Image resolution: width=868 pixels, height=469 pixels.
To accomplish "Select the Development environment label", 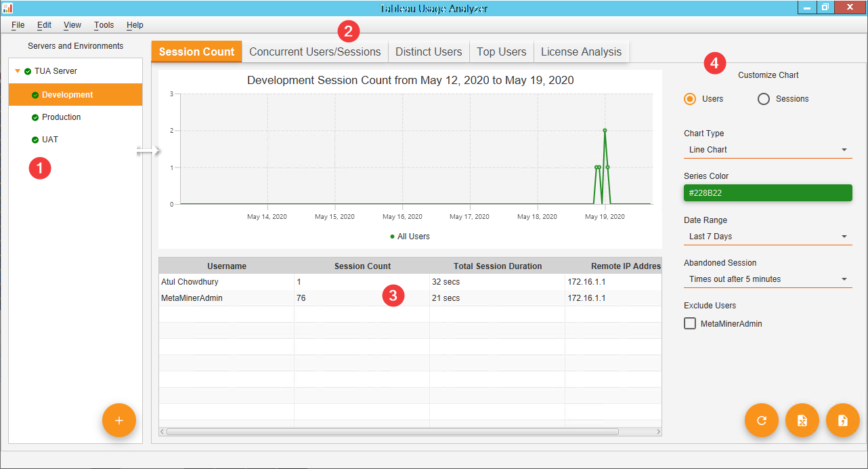I will coord(68,95).
